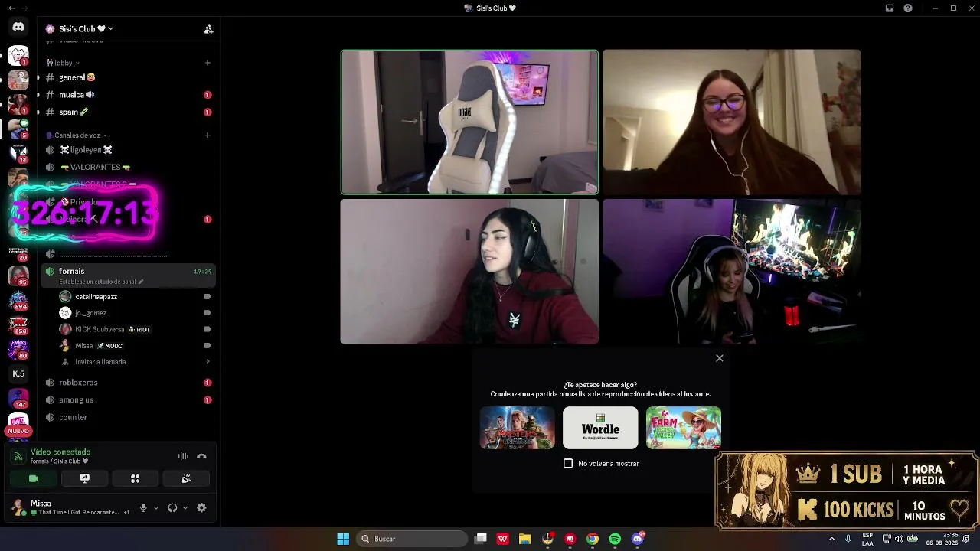
Task: Open Google Chrome from the taskbar
Action: tap(593, 539)
